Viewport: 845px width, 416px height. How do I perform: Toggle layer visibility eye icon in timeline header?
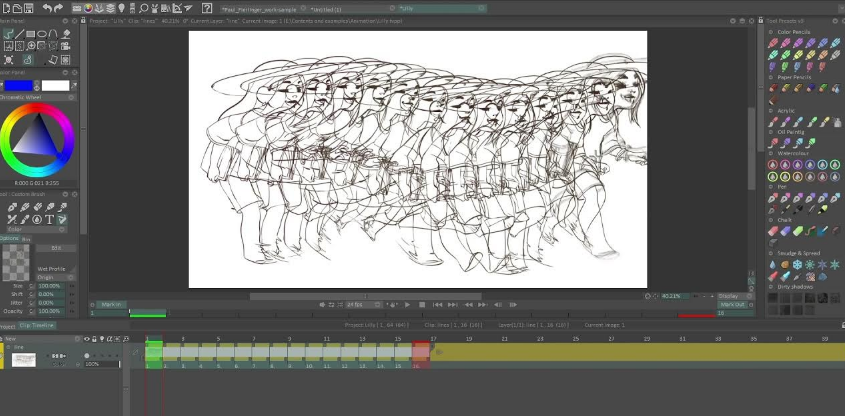coord(87,339)
